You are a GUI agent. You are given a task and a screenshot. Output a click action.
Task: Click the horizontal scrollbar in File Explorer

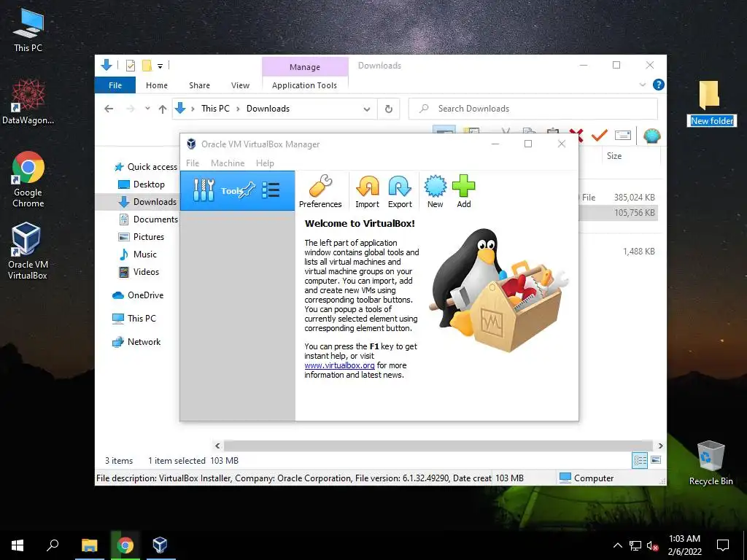coord(438,446)
